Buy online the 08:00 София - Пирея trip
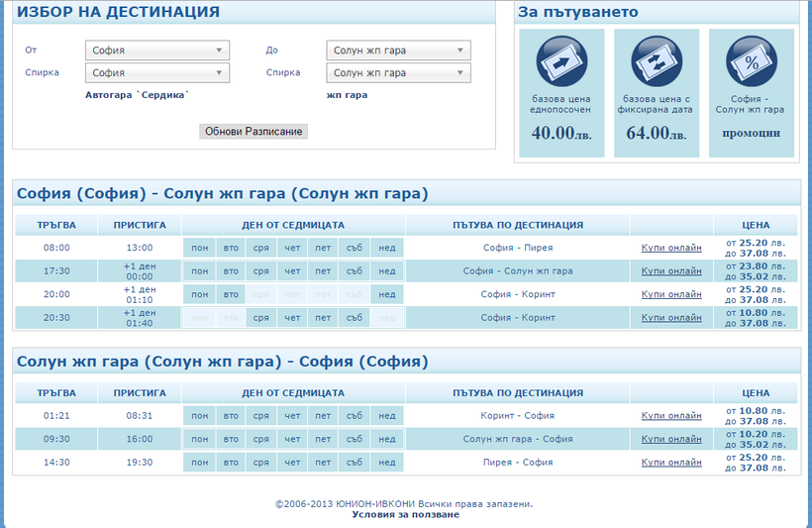 coord(671,248)
